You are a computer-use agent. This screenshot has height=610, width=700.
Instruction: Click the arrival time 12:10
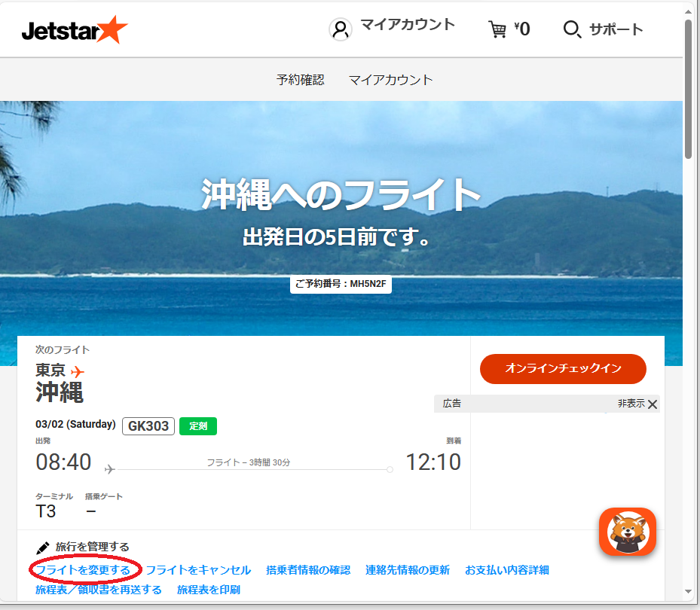click(x=433, y=462)
